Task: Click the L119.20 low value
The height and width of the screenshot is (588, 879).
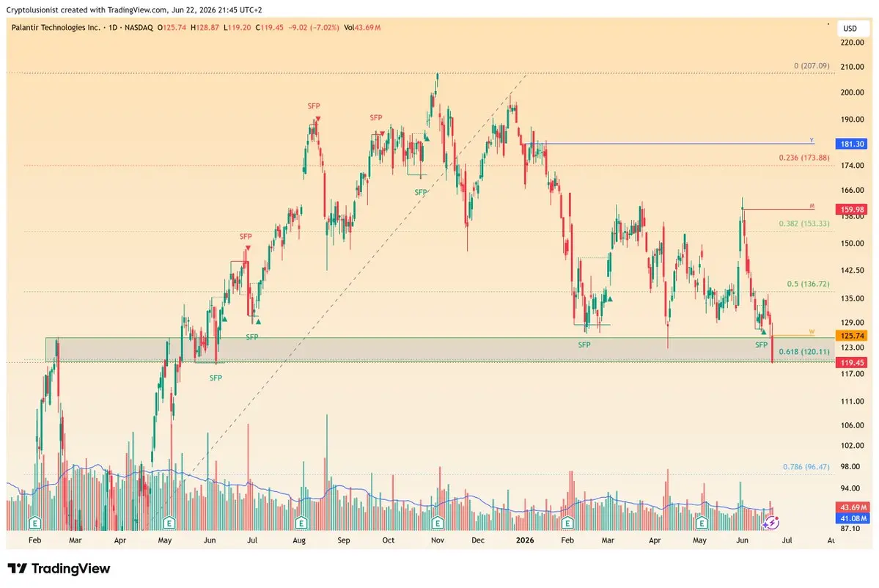Action: [x=237, y=27]
